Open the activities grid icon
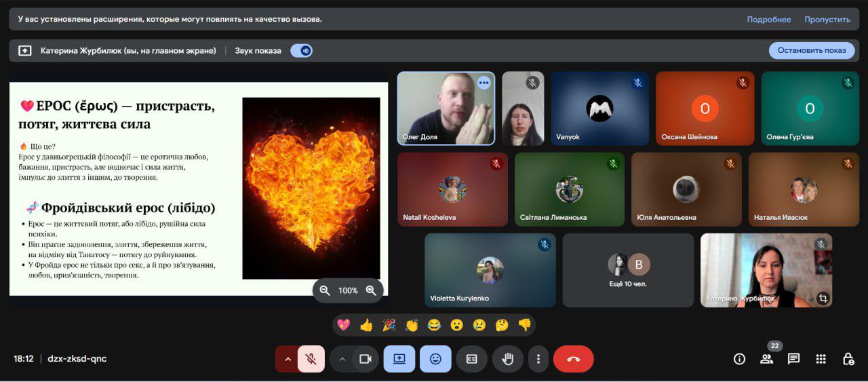The height and width of the screenshot is (382, 868). click(821, 359)
